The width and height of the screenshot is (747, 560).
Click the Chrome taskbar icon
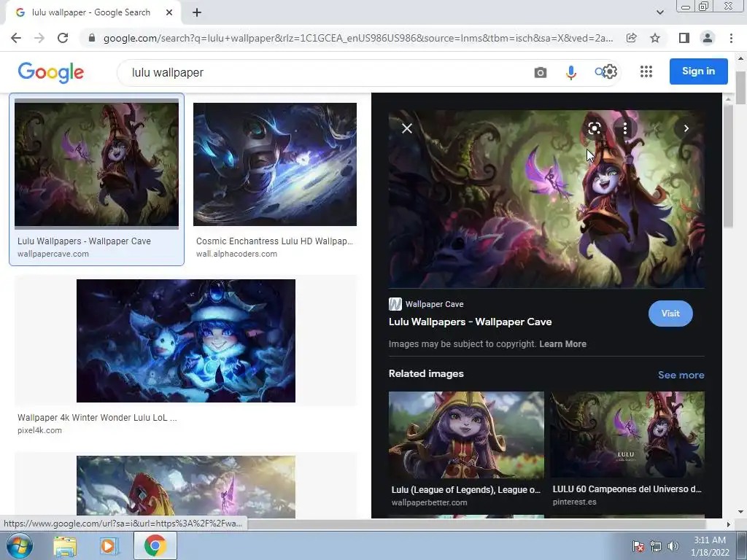[x=155, y=545]
